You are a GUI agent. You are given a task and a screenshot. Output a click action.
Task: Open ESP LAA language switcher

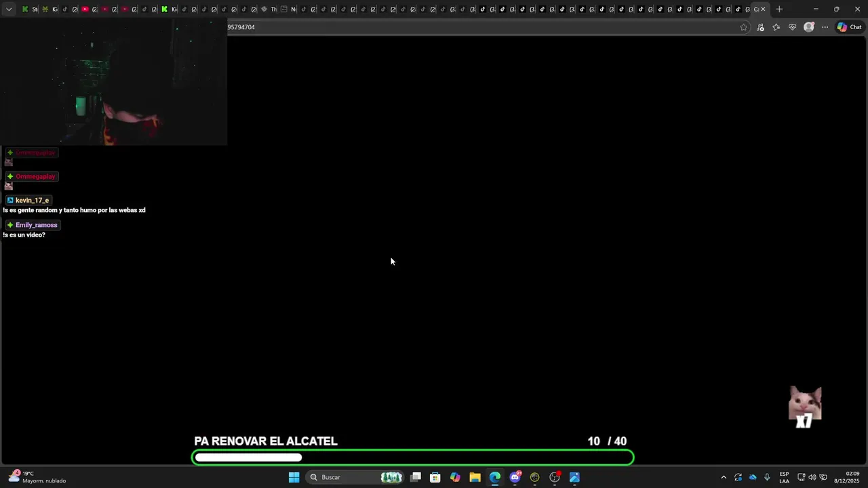(x=784, y=477)
